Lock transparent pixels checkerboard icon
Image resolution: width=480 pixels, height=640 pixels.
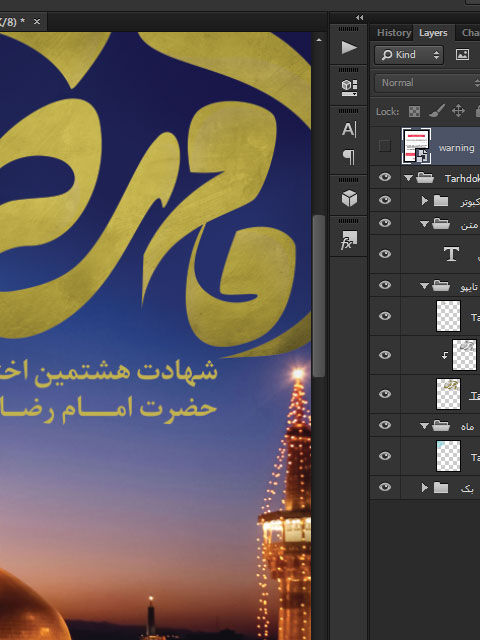tap(414, 111)
